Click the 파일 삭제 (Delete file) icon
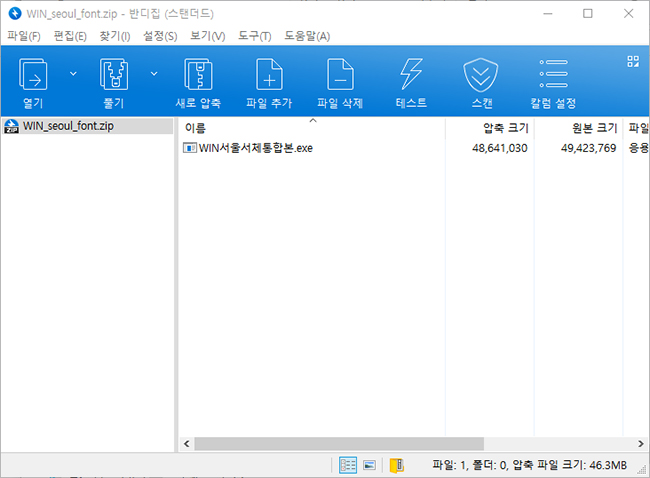The height and width of the screenshot is (478, 650). pos(340,75)
